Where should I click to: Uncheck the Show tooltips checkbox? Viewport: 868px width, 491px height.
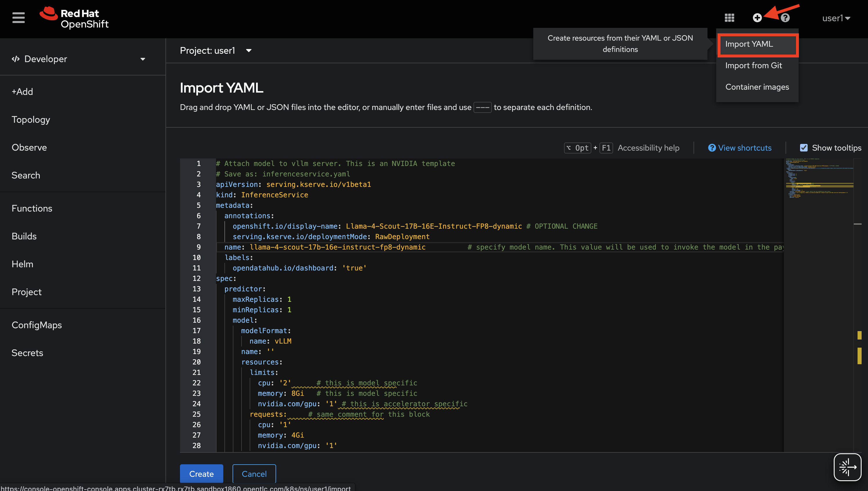pos(804,148)
